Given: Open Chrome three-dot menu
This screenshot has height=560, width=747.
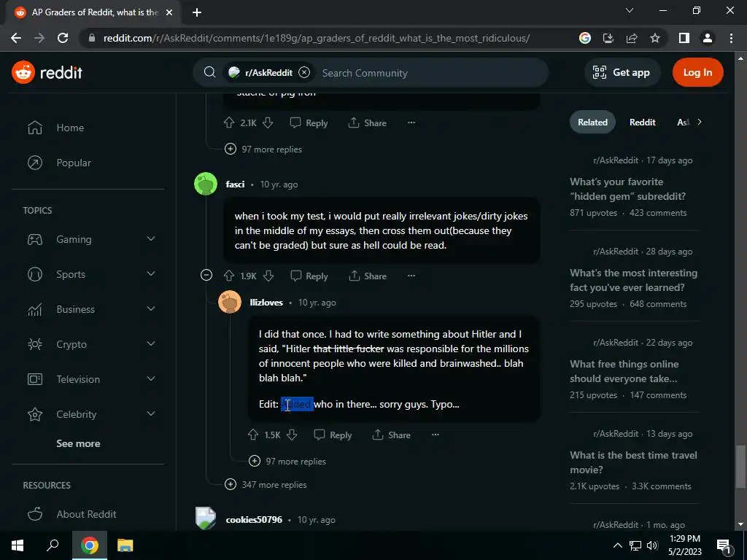Looking at the screenshot, I should [731, 38].
